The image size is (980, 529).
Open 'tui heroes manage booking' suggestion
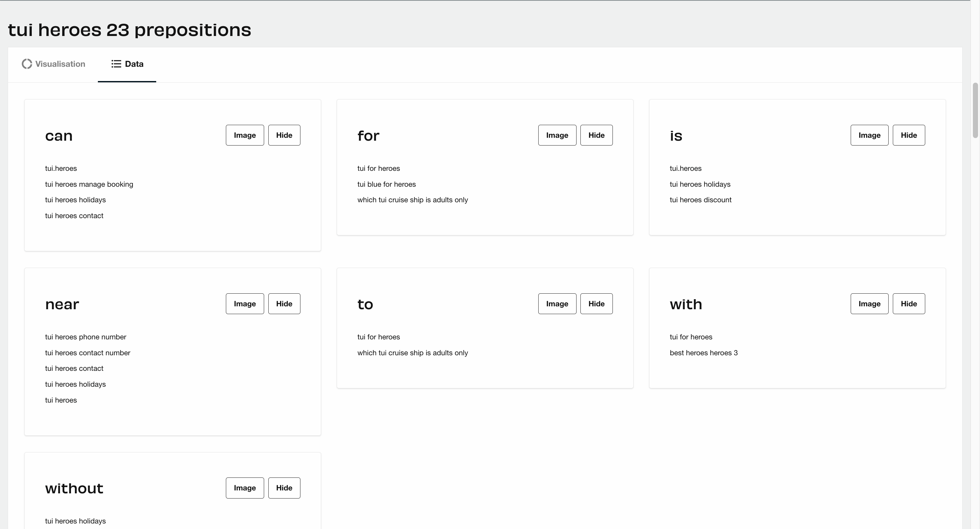(89, 184)
